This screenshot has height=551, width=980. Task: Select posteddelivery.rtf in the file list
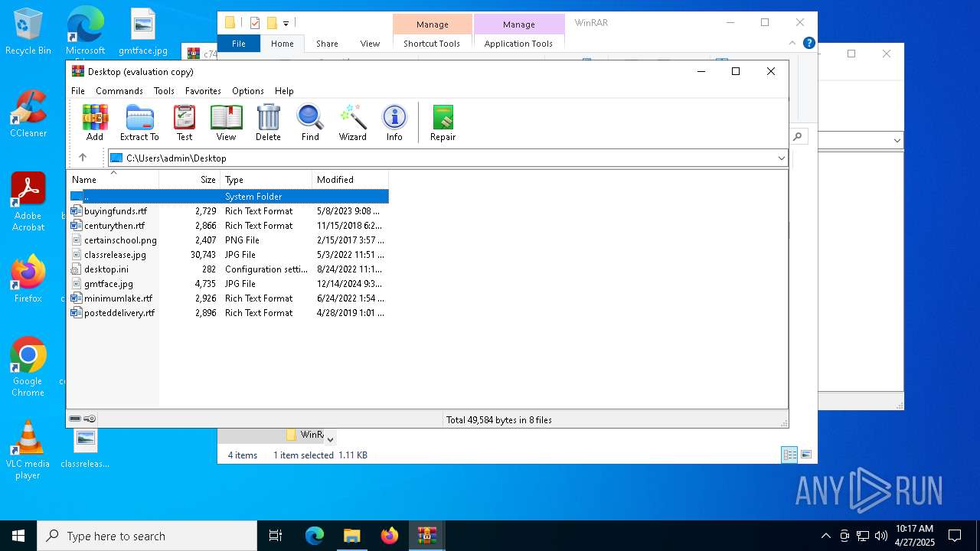click(x=229, y=313)
